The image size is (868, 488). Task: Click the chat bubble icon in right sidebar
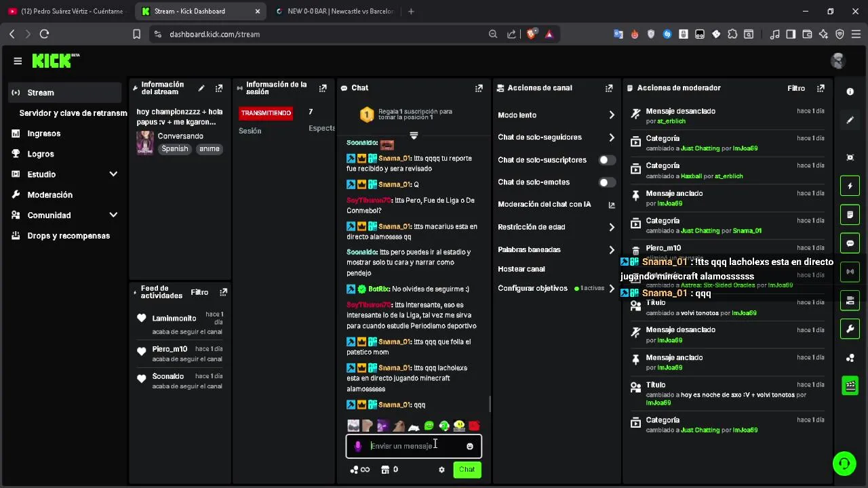(850, 243)
